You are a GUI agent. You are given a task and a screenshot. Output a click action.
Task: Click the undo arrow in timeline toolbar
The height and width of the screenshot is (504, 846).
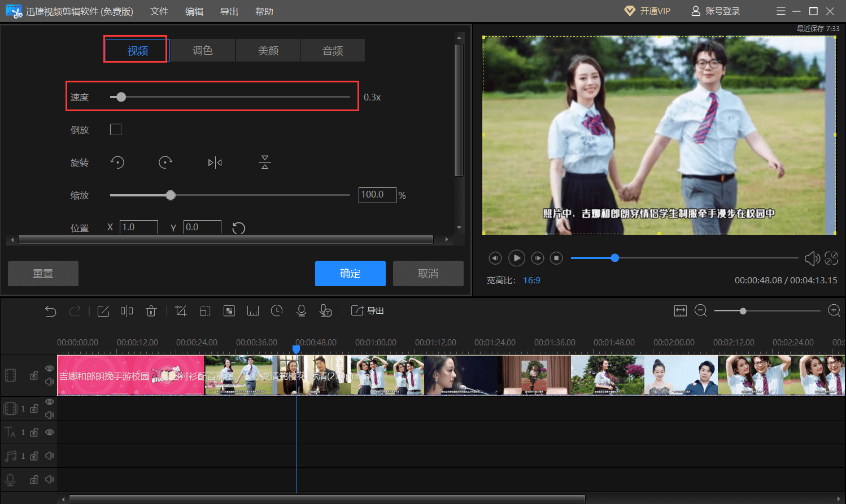pos(51,311)
